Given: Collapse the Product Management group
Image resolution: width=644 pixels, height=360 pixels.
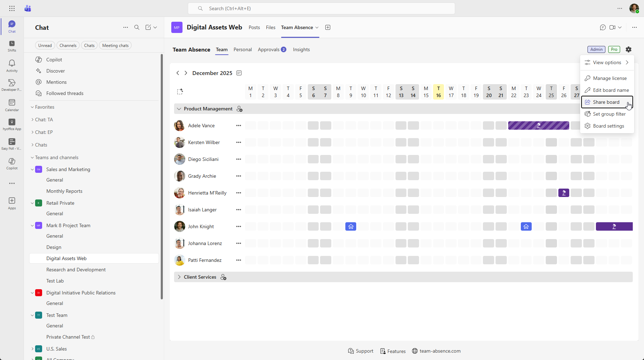Looking at the screenshot, I should tap(179, 109).
